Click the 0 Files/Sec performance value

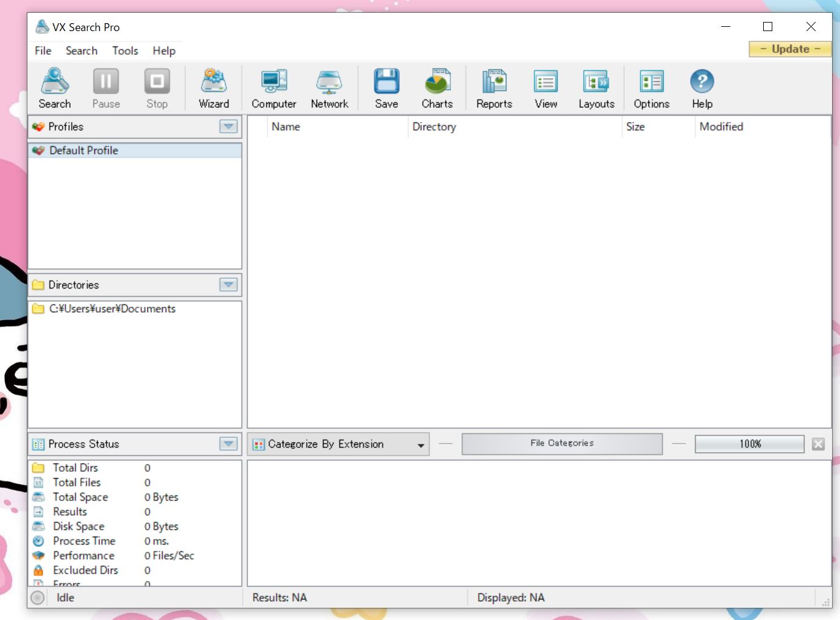pos(169,555)
